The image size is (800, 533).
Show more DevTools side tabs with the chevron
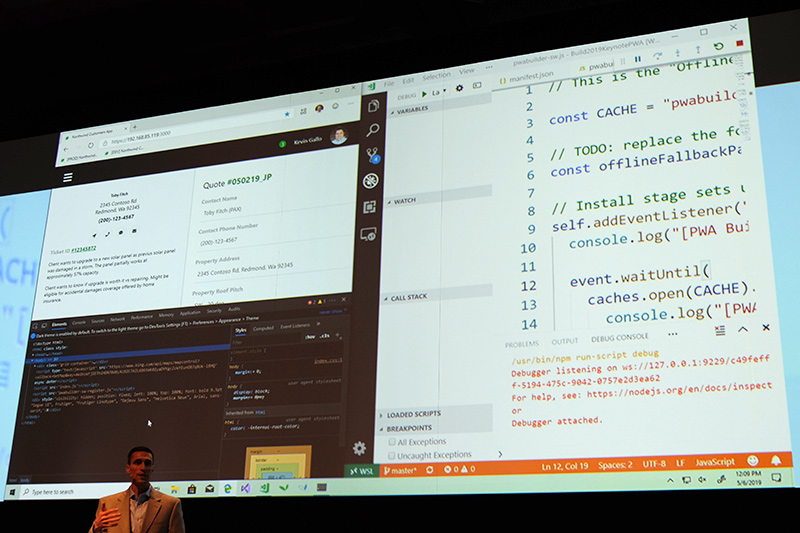(x=318, y=324)
